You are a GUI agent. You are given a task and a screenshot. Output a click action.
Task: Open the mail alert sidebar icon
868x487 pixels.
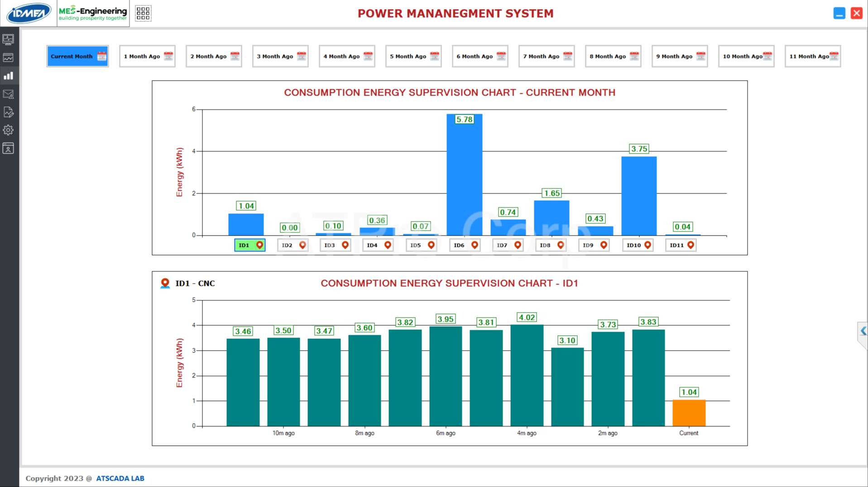pyautogui.click(x=8, y=94)
